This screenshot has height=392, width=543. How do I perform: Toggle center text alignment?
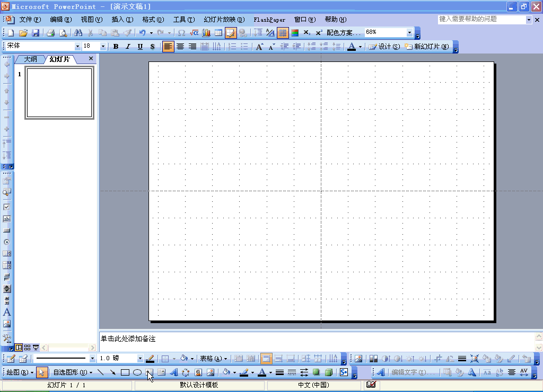[180, 47]
